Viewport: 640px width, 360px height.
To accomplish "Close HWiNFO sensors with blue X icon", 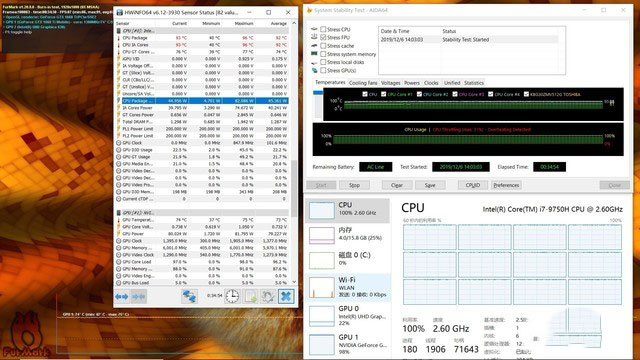I will 286,296.
